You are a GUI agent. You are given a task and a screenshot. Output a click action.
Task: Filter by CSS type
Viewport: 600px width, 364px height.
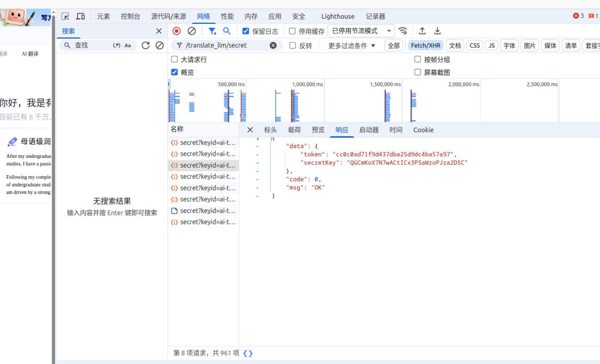[475, 45]
